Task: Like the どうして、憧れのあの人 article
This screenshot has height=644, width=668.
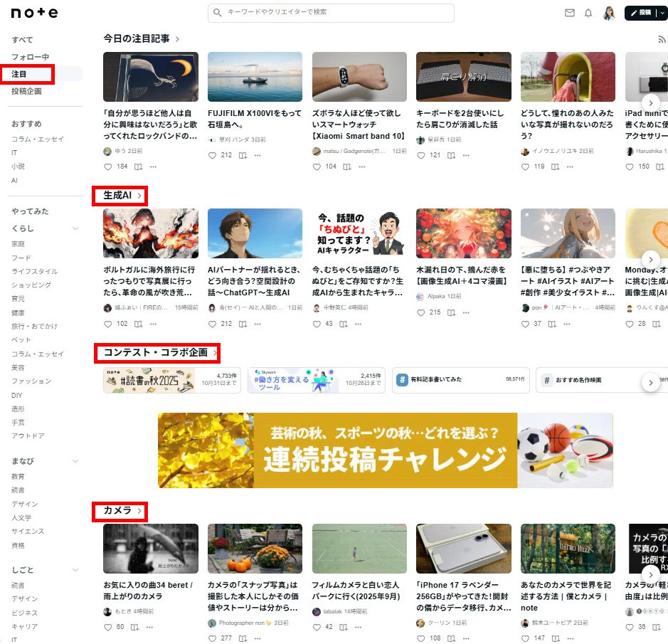Action: tap(525, 167)
